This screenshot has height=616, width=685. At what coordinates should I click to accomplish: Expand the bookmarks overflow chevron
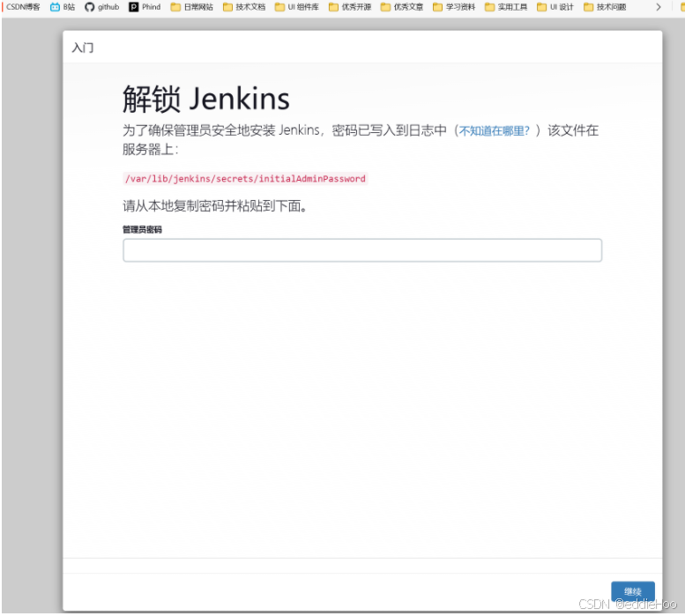click(x=659, y=7)
